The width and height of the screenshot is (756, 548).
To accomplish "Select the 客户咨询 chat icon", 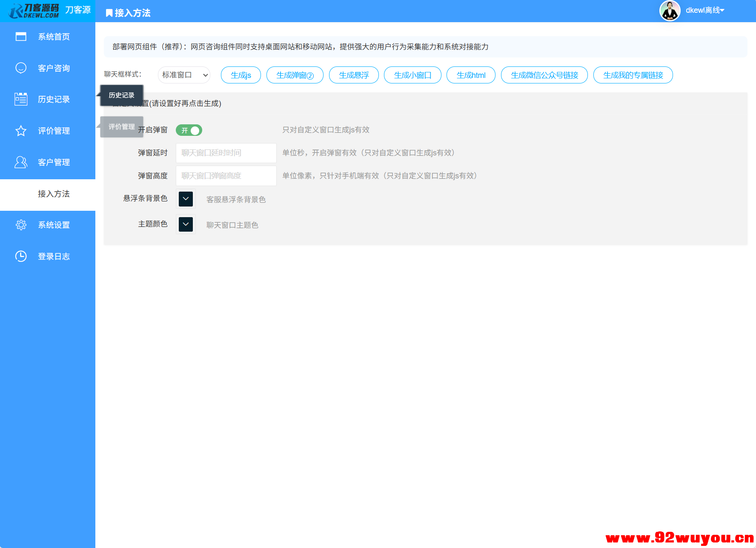I will [21, 68].
